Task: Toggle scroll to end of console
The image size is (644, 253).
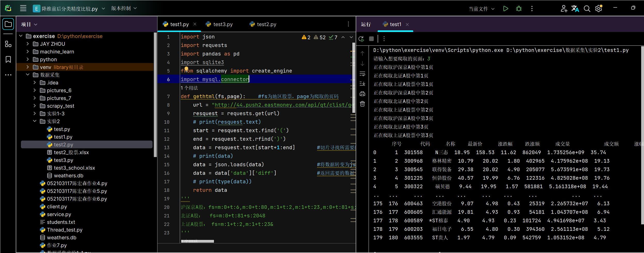Action: click(362, 84)
